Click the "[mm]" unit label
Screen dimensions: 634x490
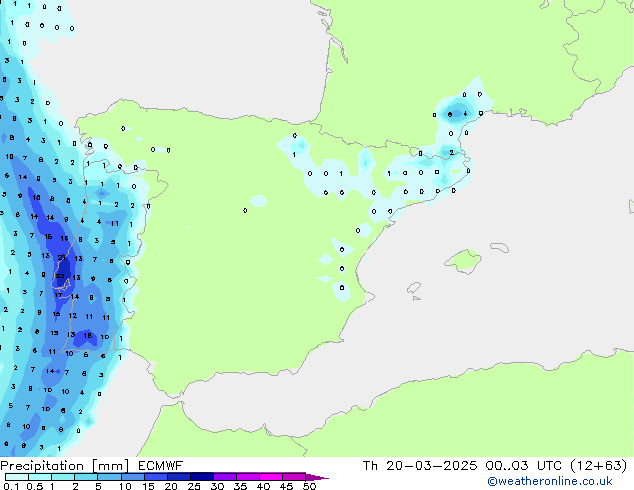[110, 466]
